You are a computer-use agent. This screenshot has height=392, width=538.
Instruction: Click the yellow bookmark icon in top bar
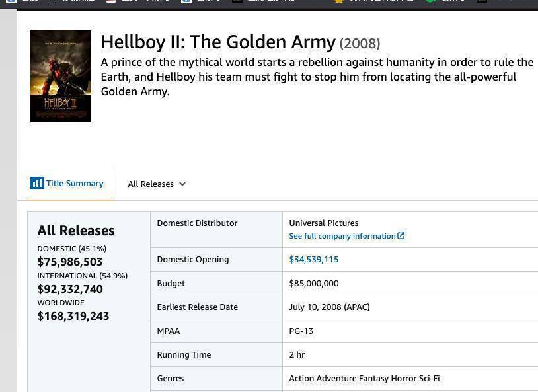(338, 1)
